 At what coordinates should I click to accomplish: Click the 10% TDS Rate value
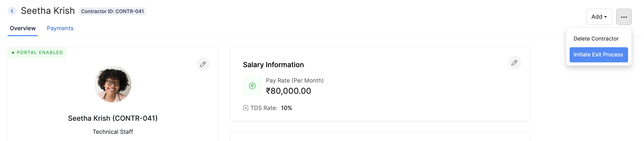(x=286, y=108)
